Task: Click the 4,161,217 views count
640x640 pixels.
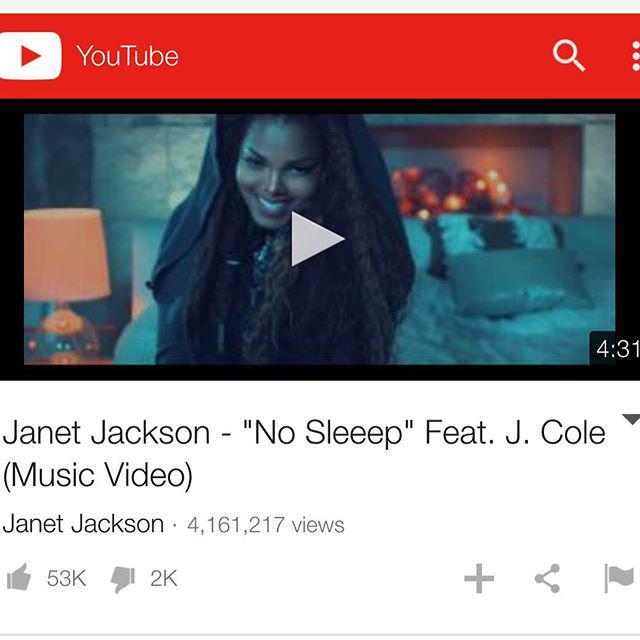Action: [x=266, y=525]
